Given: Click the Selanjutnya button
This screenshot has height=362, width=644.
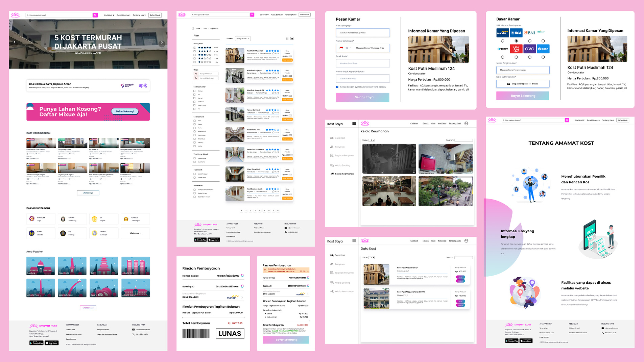Looking at the screenshot, I should tap(362, 97).
